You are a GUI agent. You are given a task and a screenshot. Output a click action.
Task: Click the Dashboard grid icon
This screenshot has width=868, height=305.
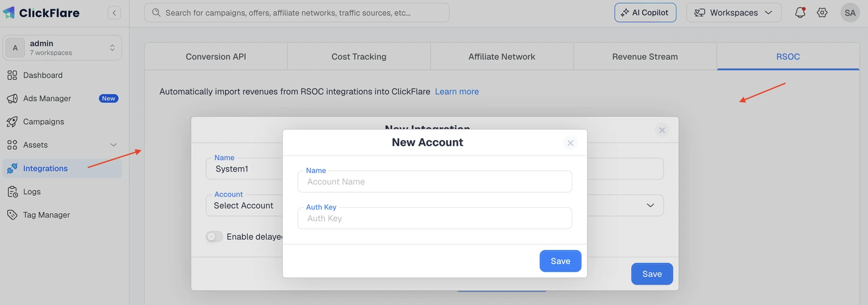pos(12,75)
